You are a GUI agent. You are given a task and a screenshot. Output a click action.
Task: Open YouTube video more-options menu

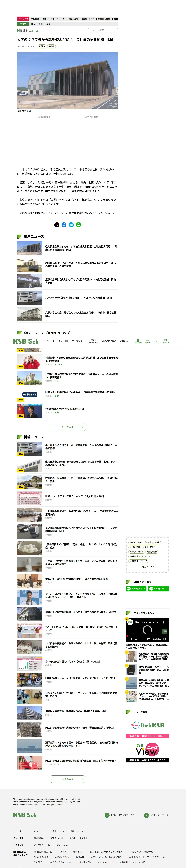click(164, 622)
